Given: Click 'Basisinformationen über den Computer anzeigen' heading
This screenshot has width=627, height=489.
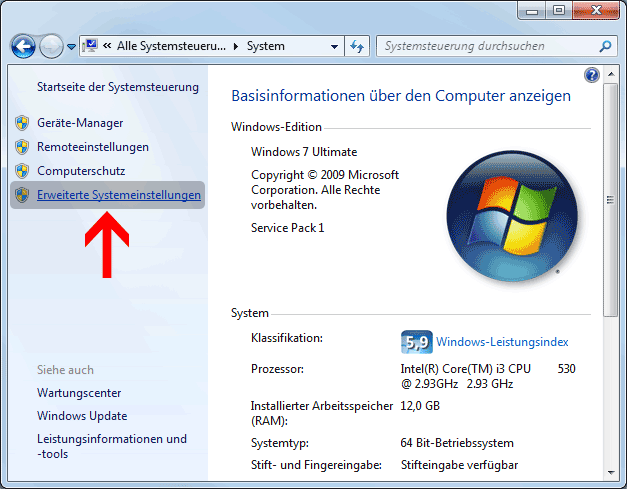Looking at the screenshot, I should coord(401,96).
